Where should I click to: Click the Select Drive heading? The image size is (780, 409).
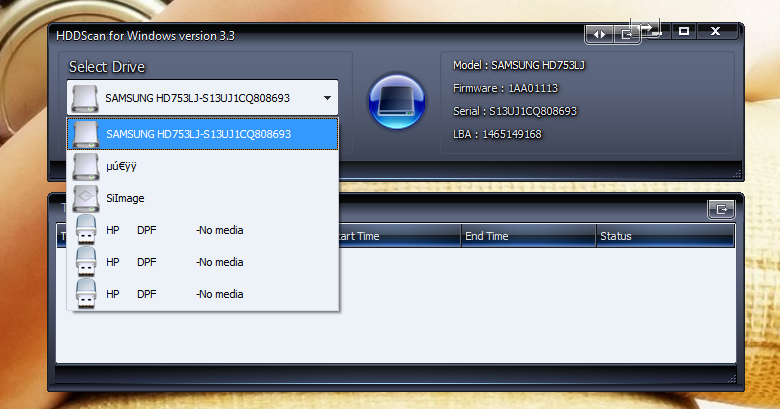(x=106, y=67)
